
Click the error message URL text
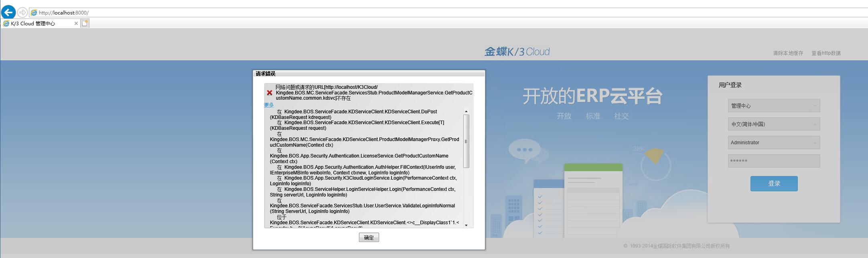click(374, 93)
